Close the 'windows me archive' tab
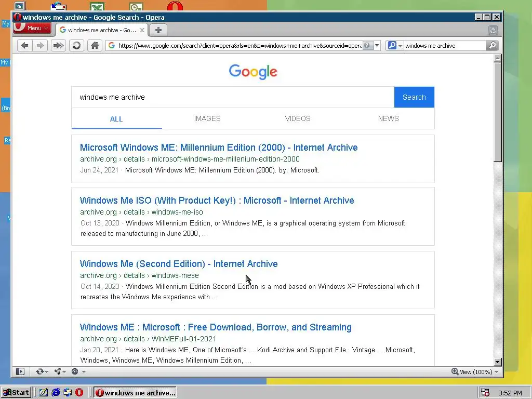 142,30
